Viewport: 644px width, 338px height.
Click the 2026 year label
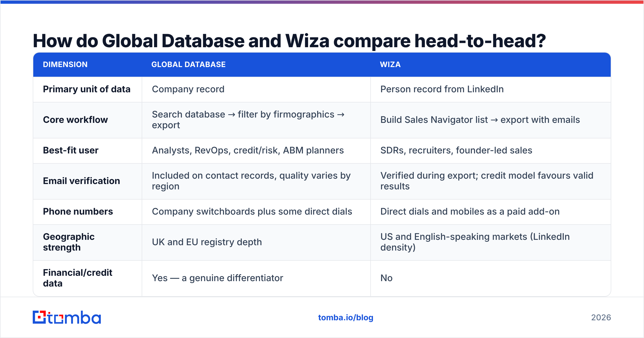601,318
